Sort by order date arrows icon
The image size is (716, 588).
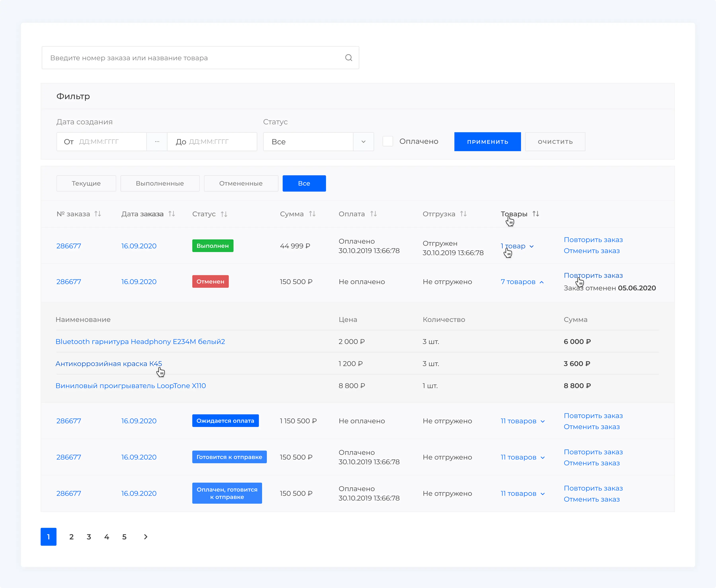click(172, 214)
